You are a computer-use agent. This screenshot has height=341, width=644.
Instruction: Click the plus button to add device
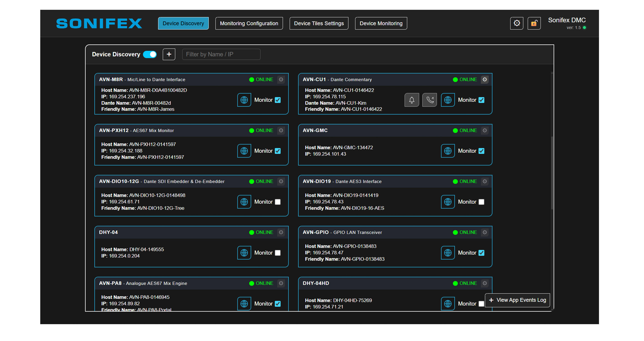(x=169, y=54)
